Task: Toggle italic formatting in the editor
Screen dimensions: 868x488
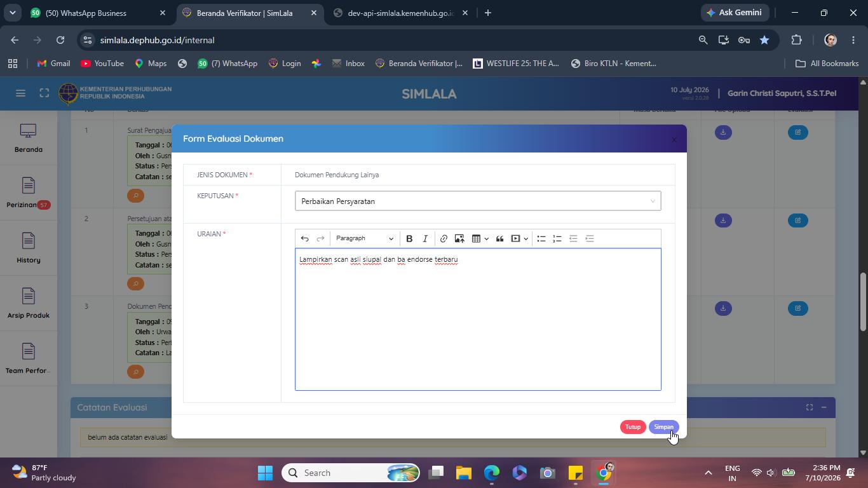Action: (x=425, y=239)
